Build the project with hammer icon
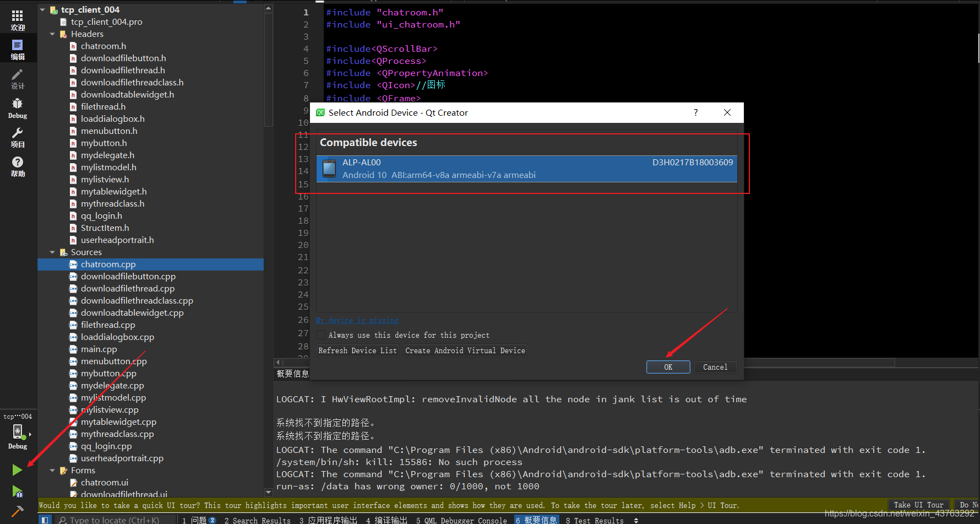 (17, 512)
